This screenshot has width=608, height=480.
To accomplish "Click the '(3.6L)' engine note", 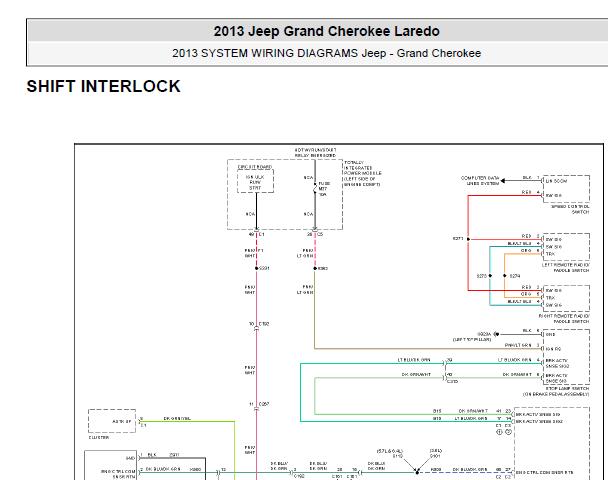I will pyautogui.click(x=435, y=451).
